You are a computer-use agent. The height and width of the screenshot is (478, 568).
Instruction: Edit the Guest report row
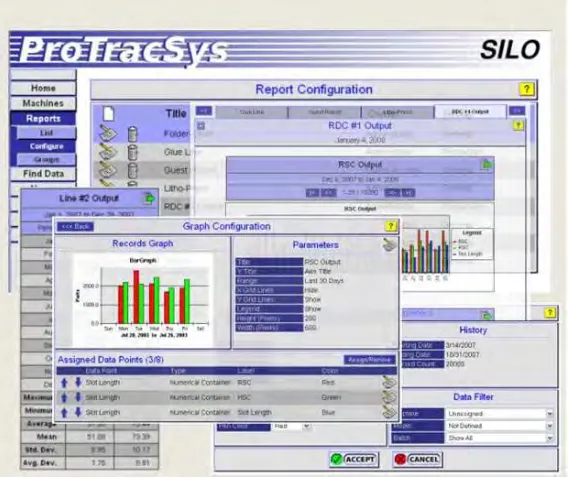[x=108, y=169]
